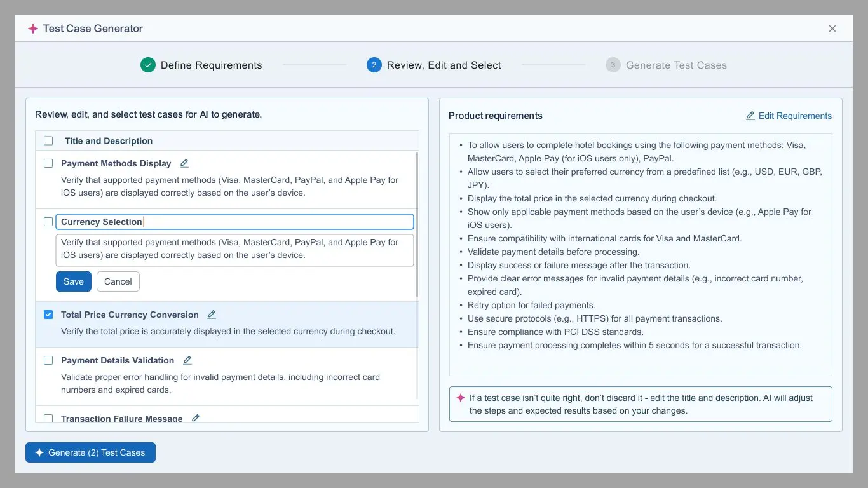Click the grey step 3 circle

coord(613,65)
